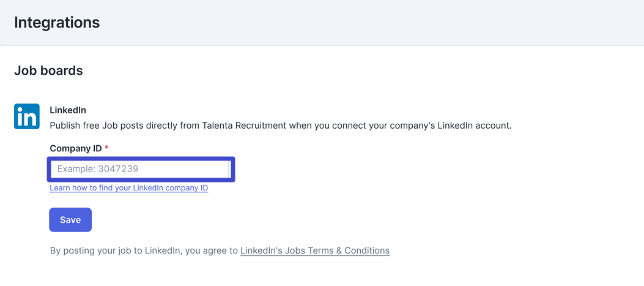Click the Company ID field label

(x=76, y=148)
